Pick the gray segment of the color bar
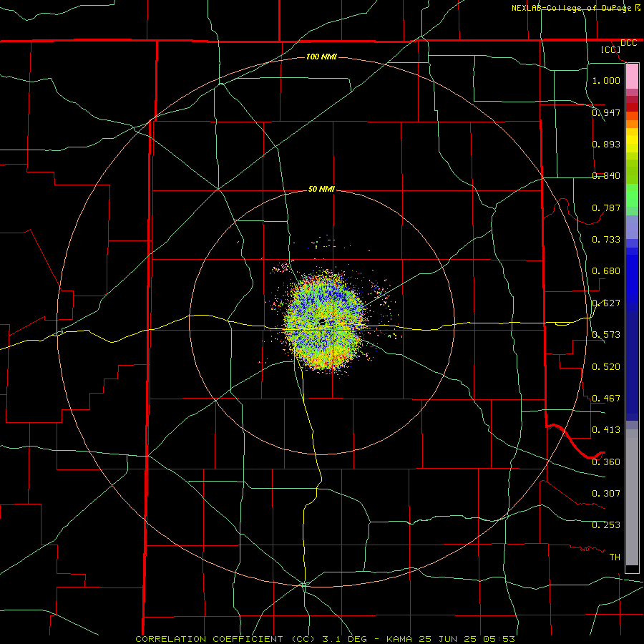The height and width of the screenshot is (644, 644). coord(632,497)
